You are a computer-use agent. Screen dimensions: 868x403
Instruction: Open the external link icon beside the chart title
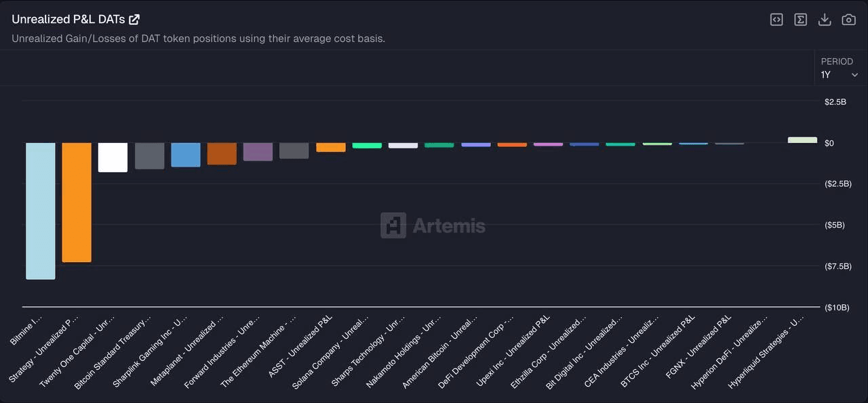click(x=134, y=20)
